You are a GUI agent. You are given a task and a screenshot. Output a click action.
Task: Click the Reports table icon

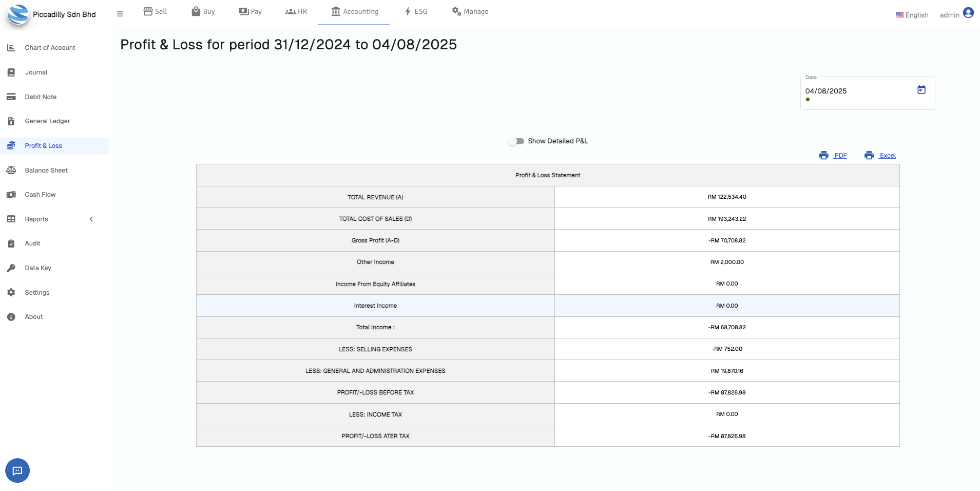(11, 219)
